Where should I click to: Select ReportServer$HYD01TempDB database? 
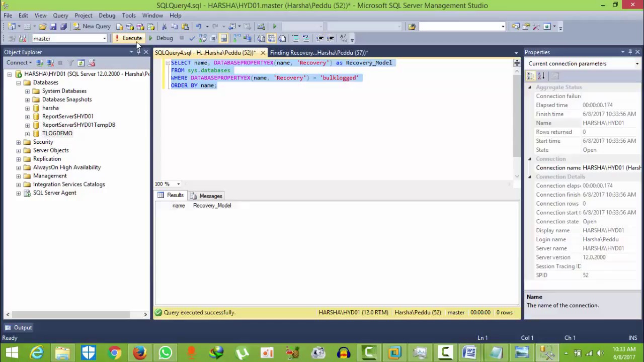pyautogui.click(x=78, y=125)
